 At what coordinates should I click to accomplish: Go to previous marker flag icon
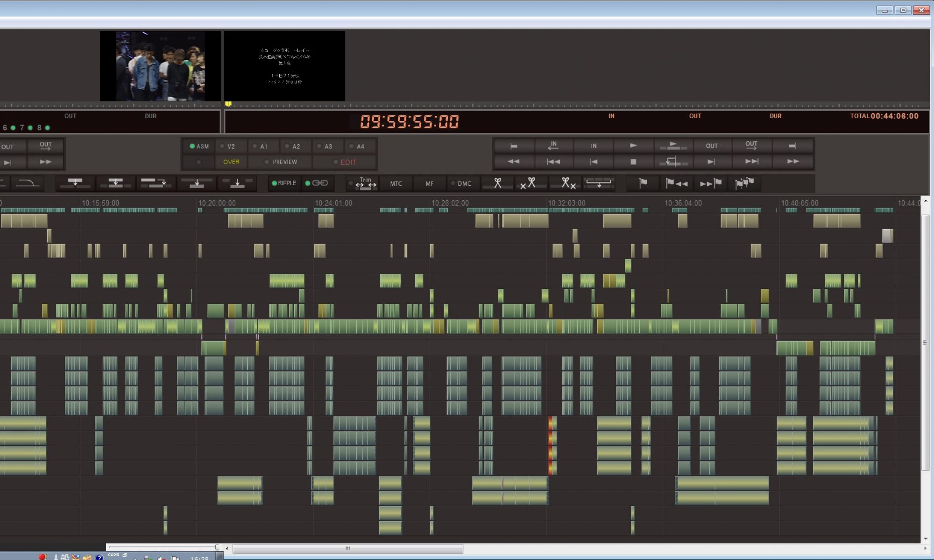tap(677, 183)
